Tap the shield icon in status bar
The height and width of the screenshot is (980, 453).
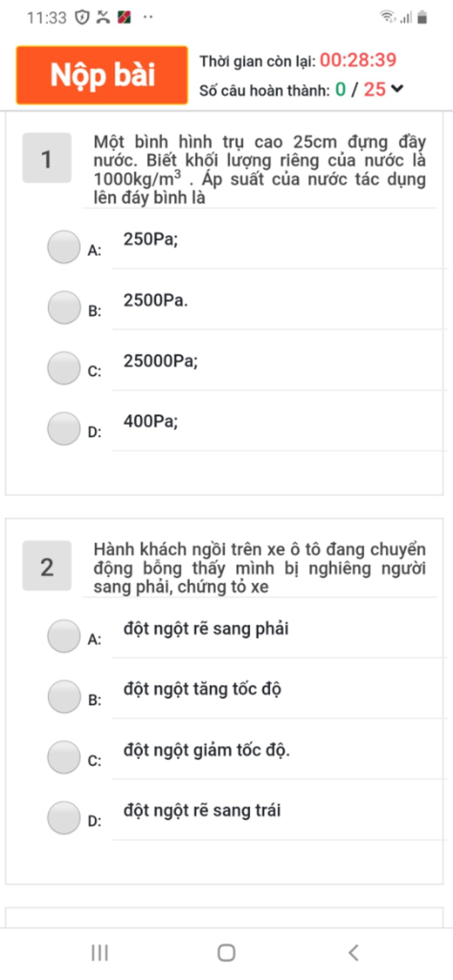point(82,18)
